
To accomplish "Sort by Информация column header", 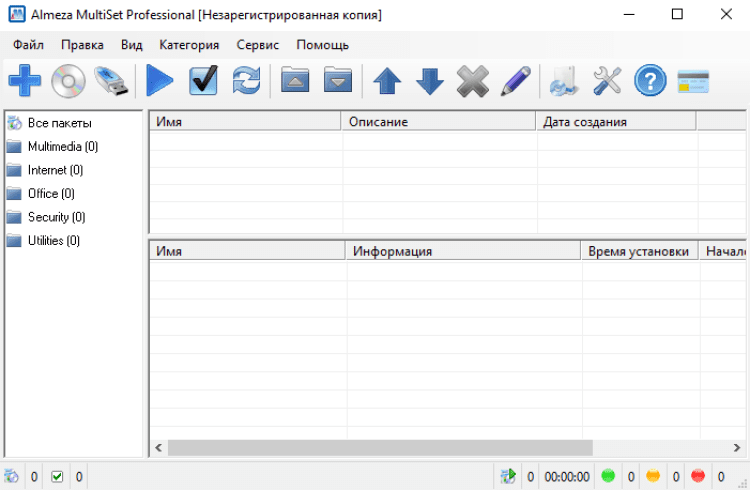I will pos(463,251).
